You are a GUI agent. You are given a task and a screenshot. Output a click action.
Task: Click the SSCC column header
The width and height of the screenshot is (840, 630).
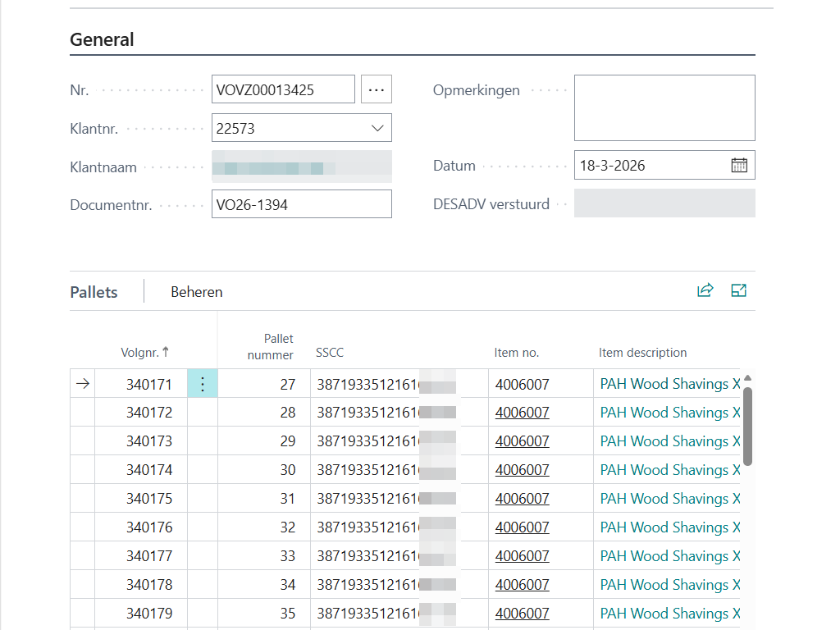(330, 353)
